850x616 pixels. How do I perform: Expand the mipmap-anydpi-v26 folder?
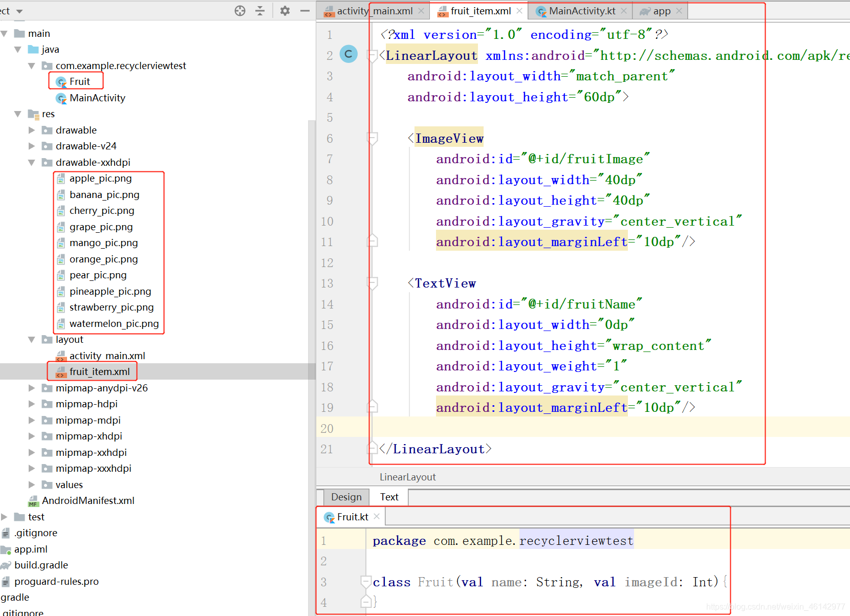tap(32, 388)
